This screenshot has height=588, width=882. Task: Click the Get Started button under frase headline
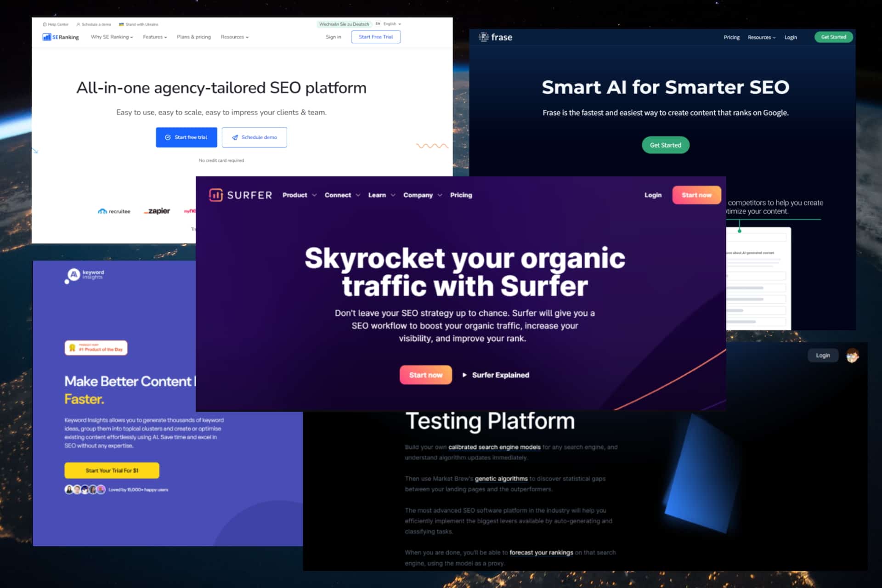[666, 145]
